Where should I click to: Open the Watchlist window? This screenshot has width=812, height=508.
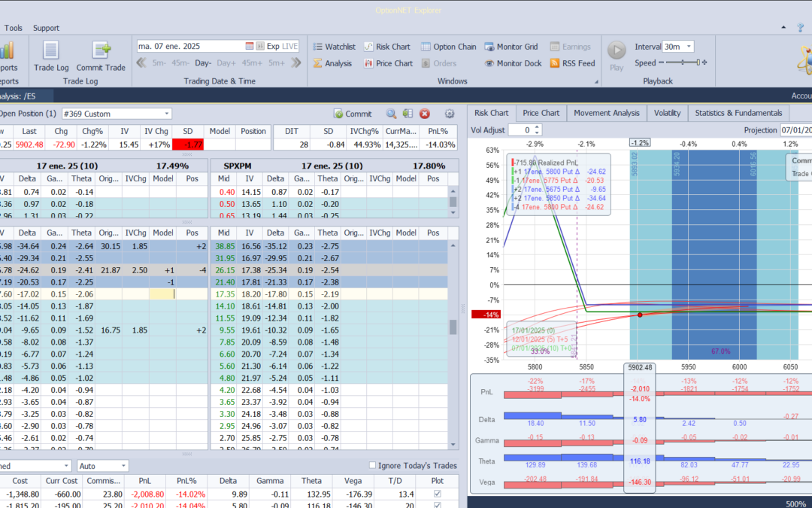pos(334,47)
